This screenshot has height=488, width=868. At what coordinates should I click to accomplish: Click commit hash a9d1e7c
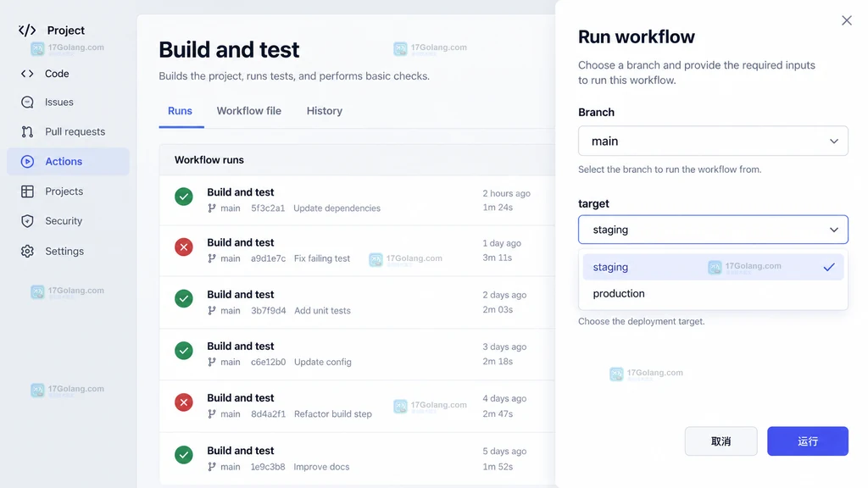tap(268, 258)
